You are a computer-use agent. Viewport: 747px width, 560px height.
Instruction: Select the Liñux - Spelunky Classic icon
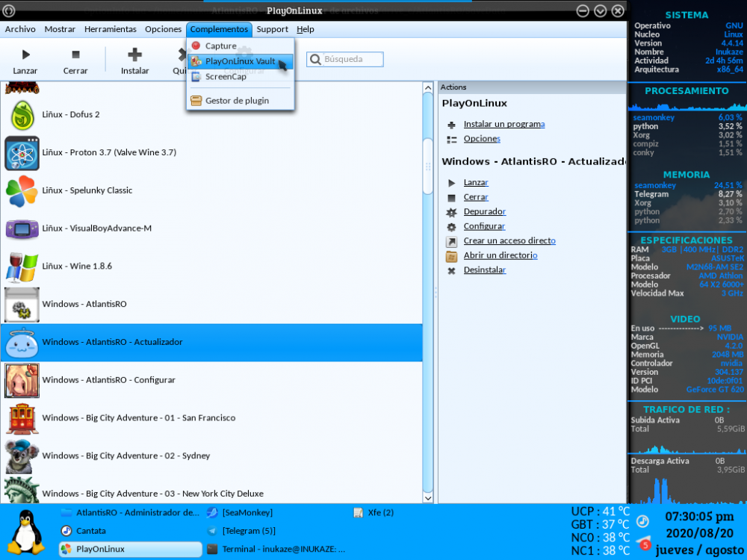coord(22,190)
